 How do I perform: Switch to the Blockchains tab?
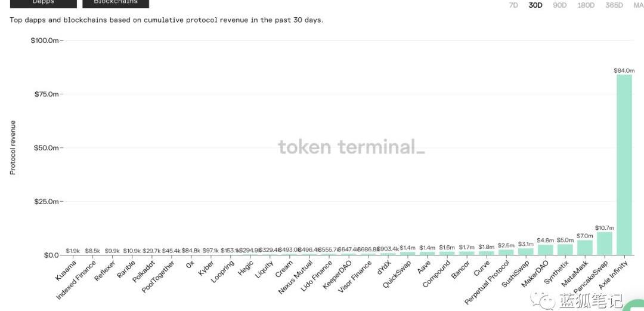(116, 2)
